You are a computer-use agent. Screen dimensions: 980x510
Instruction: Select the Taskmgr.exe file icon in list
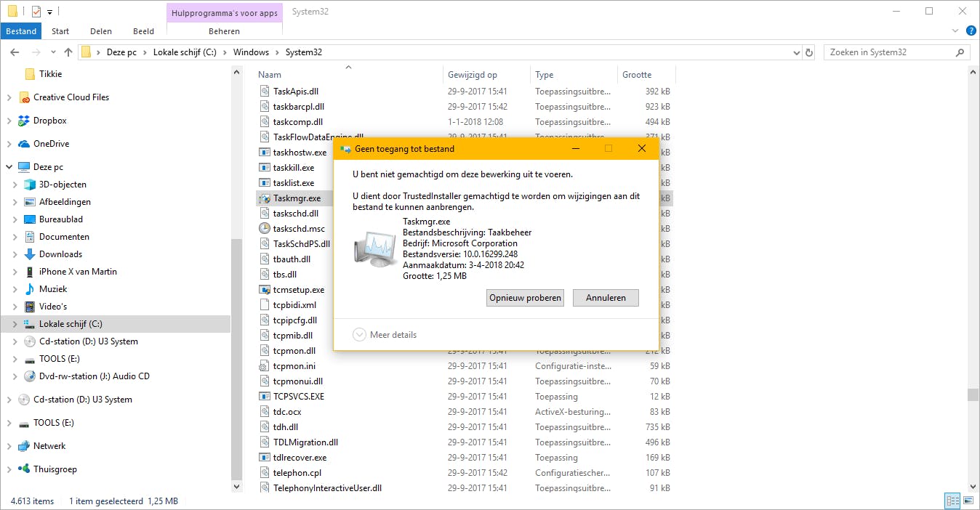pyautogui.click(x=265, y=198)
